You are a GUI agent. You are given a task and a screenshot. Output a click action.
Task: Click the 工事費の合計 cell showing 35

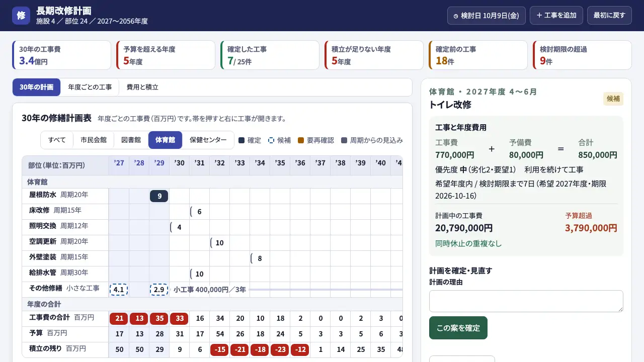pos(159,319)
